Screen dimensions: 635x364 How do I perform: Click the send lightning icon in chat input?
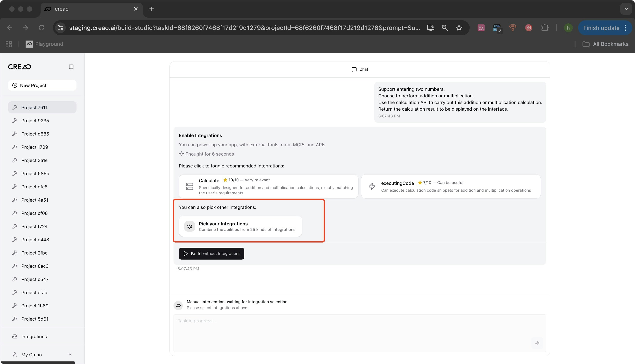coord(538,343)
